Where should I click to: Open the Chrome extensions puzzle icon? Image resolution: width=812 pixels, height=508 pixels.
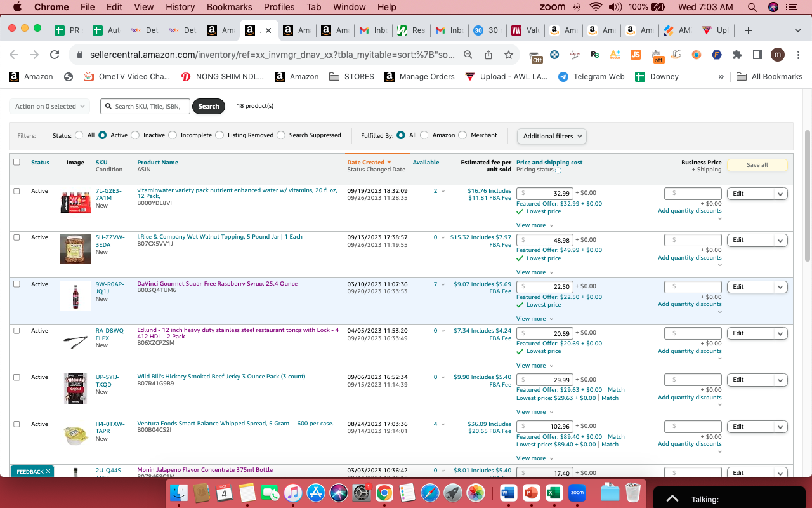click(x=737, y=55)
